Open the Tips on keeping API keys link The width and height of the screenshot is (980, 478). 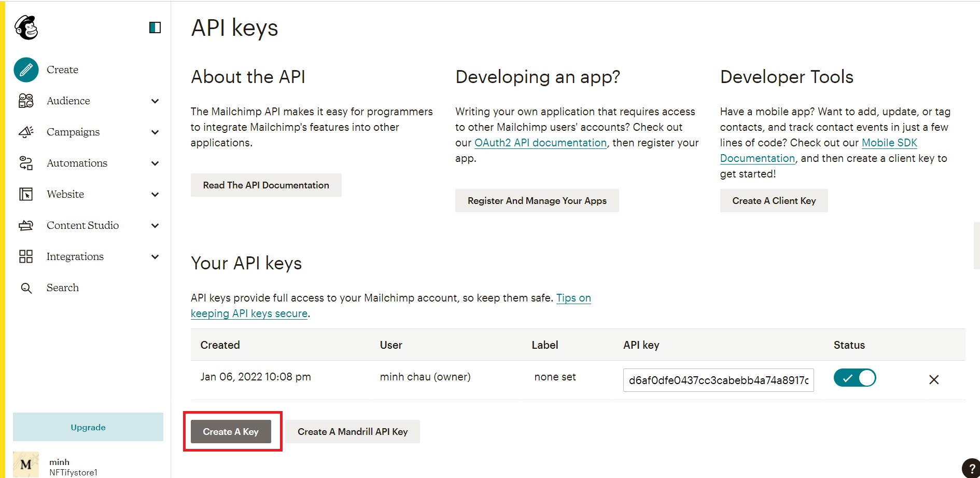tap(573, 298)
